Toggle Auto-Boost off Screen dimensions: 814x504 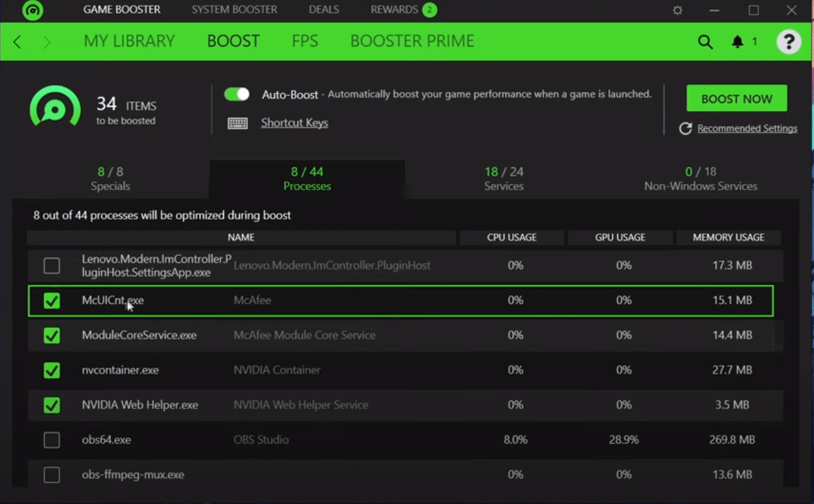236,94
